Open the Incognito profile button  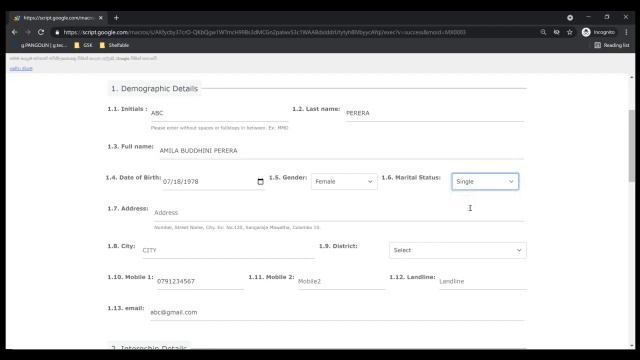tap(598, 32)
